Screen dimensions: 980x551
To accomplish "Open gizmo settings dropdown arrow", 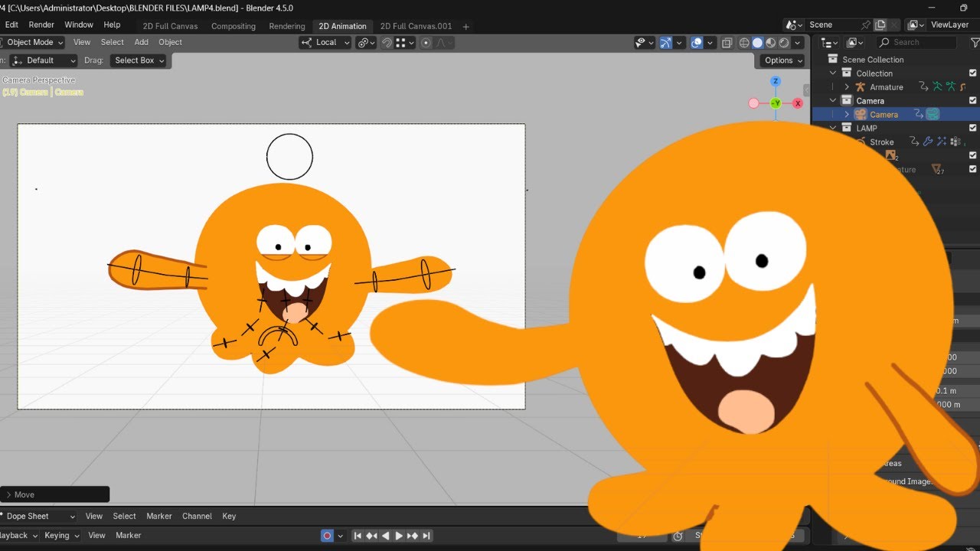I will point(680,43).
